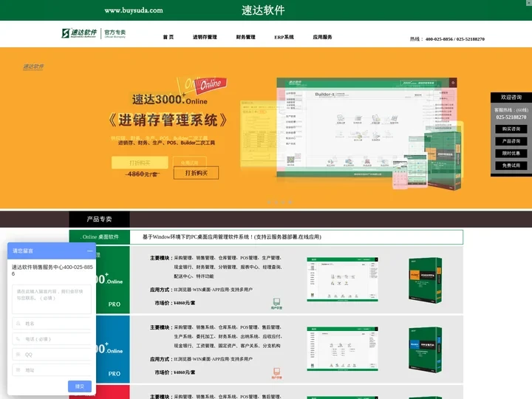The width and height of the screenshot is (532, 399).
Task: Minimize the 请您留言 chat widget
Action: click(x=89, y=251)
